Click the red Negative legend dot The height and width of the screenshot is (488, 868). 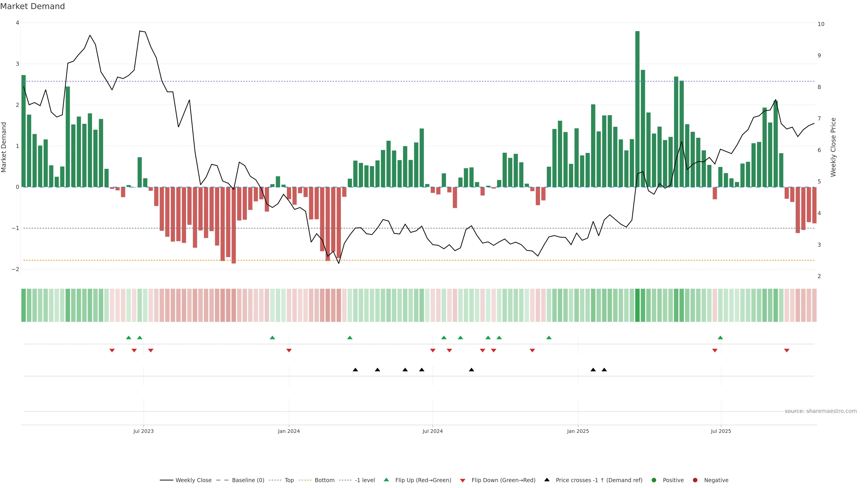(695, 480)
